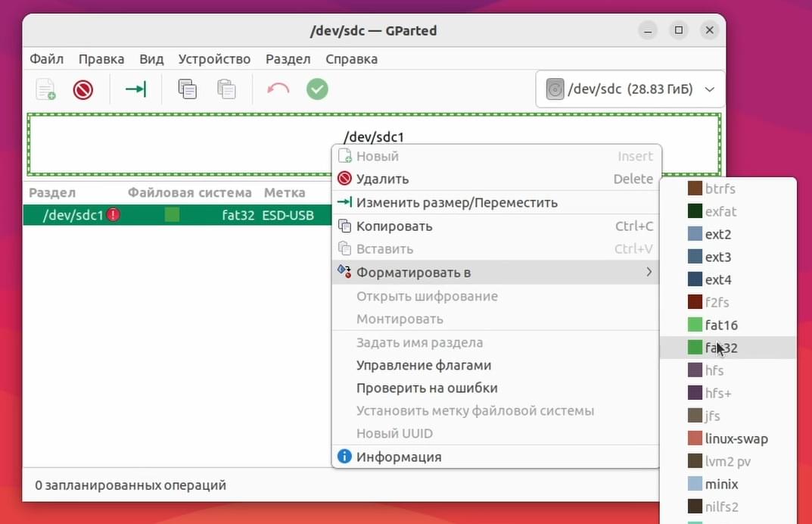Click the Метка column header
The image size is (812, 524).
click(x=285, y=193)
